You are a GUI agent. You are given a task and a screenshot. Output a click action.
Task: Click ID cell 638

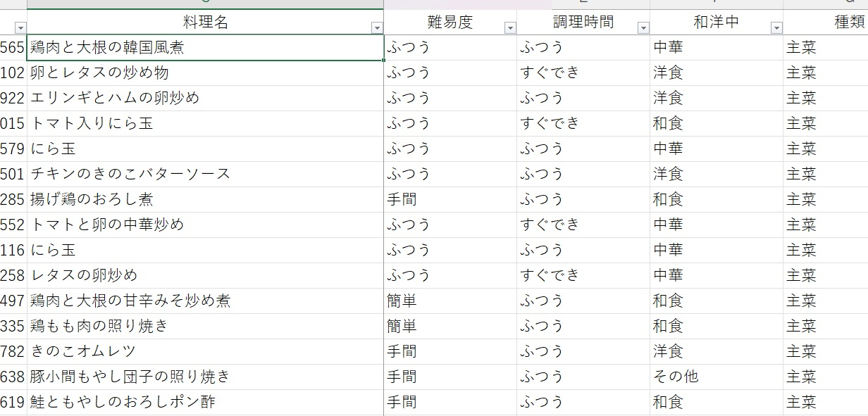[13, 377]
